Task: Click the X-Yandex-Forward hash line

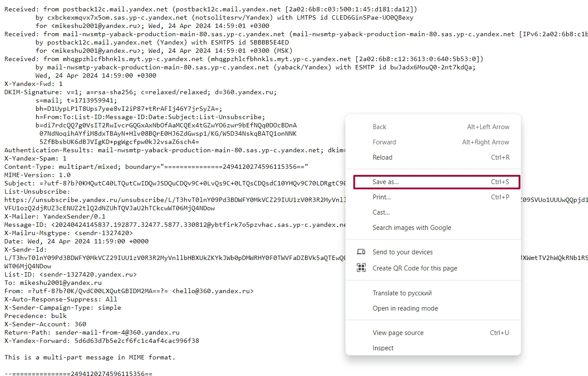Action: point(102,341)
